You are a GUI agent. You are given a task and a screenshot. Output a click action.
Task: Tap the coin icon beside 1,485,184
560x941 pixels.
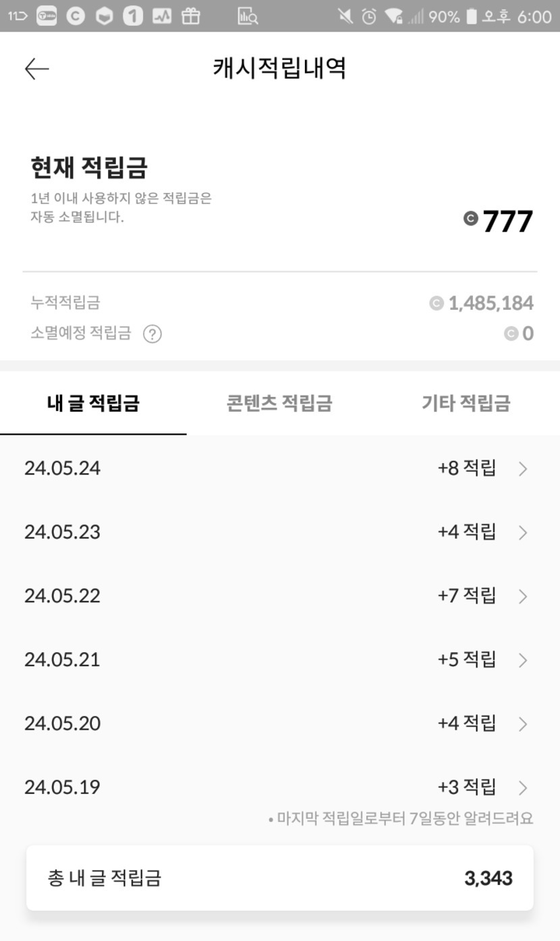point(437,304)
